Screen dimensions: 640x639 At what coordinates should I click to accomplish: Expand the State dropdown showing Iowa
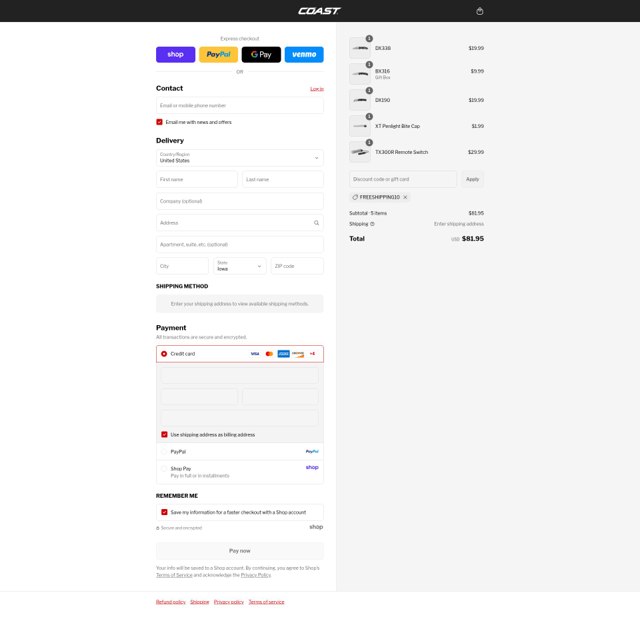pos(240,266)
